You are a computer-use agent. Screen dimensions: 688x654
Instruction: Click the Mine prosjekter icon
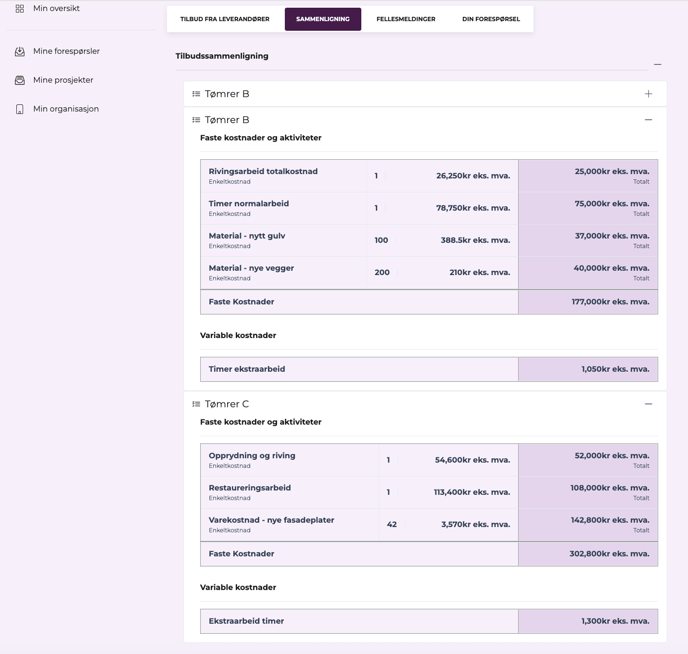click(x=19, y=80)
